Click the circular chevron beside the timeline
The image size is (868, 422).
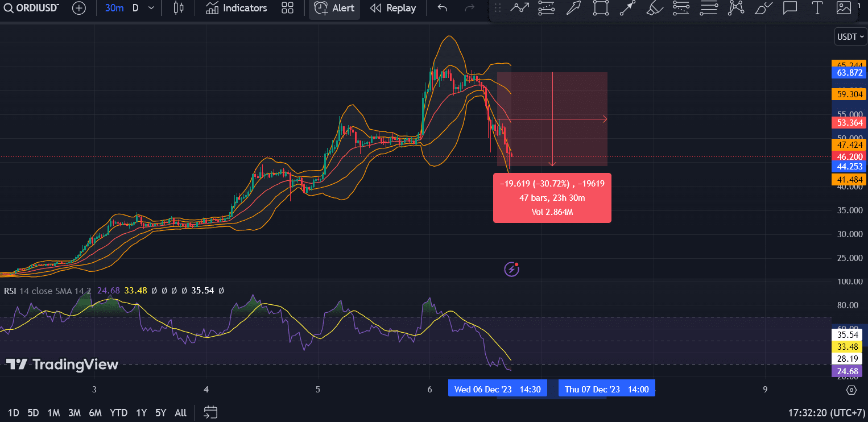coord(851,390)
